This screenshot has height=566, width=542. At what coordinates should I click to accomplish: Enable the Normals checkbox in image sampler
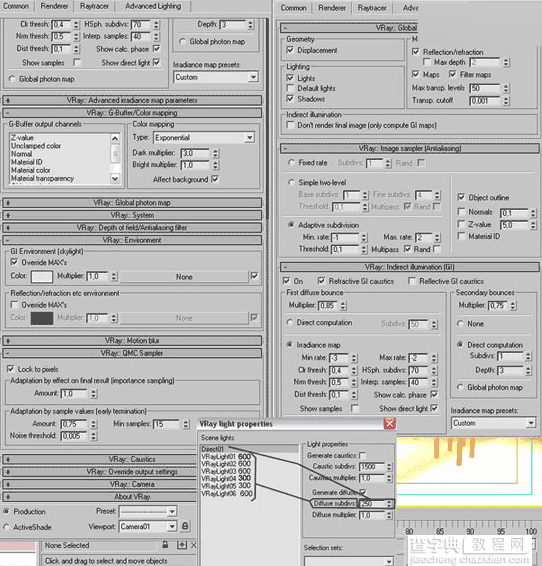click(461, 212)
